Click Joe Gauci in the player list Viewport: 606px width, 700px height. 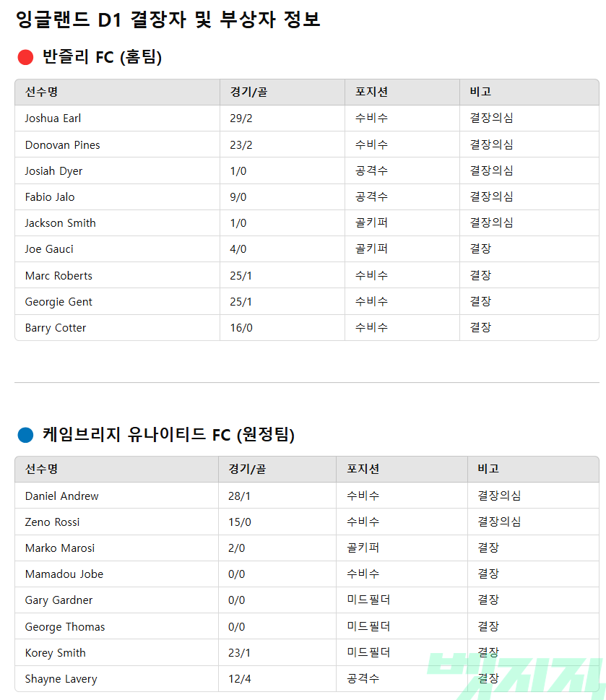pos(49,249)
